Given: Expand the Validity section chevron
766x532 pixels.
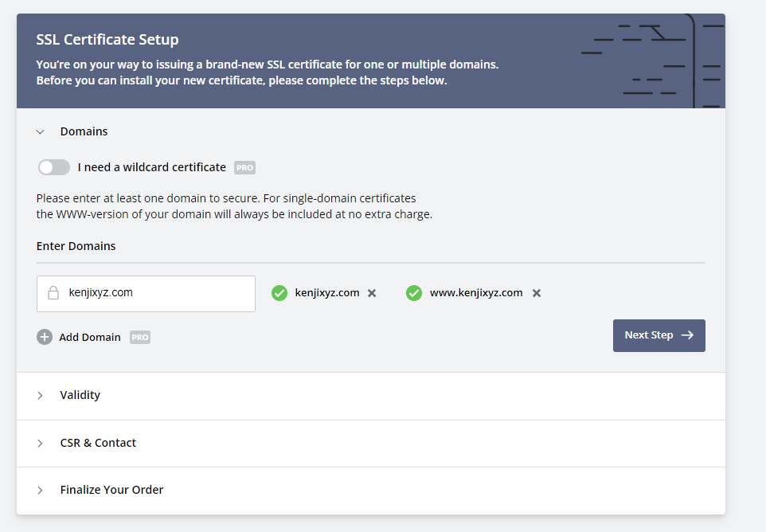Looking at the screenshot, I should pyautogui.click(x=41, y=396).
